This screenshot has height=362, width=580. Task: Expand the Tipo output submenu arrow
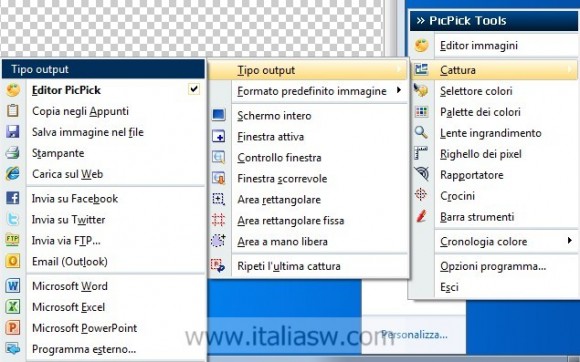[399, 69]
